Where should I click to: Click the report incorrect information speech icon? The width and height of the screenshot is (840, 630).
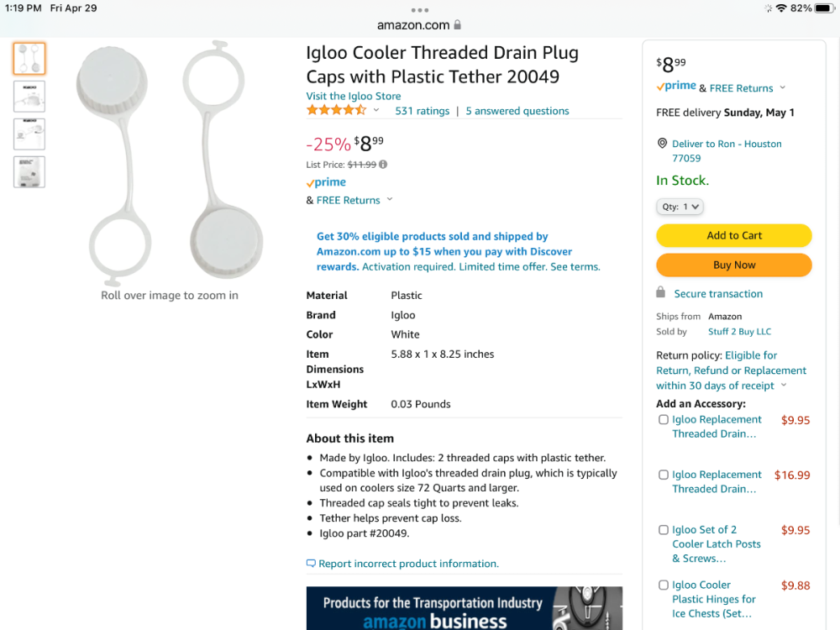pos(311,564)
